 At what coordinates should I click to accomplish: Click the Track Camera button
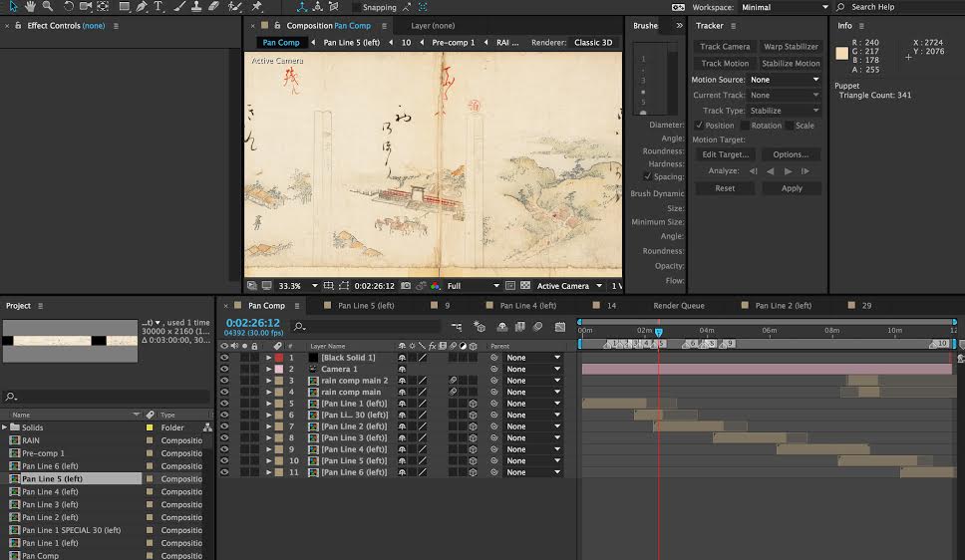coord(725,47)
